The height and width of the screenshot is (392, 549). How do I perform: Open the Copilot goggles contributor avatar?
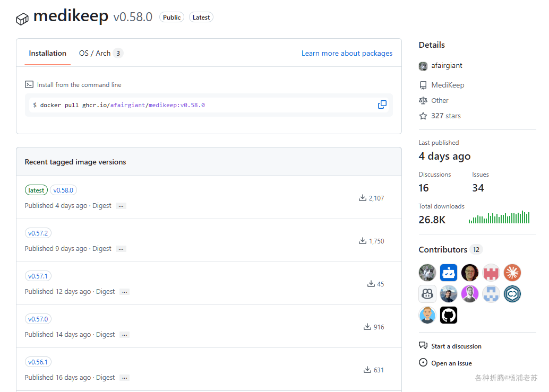point(427,294)
